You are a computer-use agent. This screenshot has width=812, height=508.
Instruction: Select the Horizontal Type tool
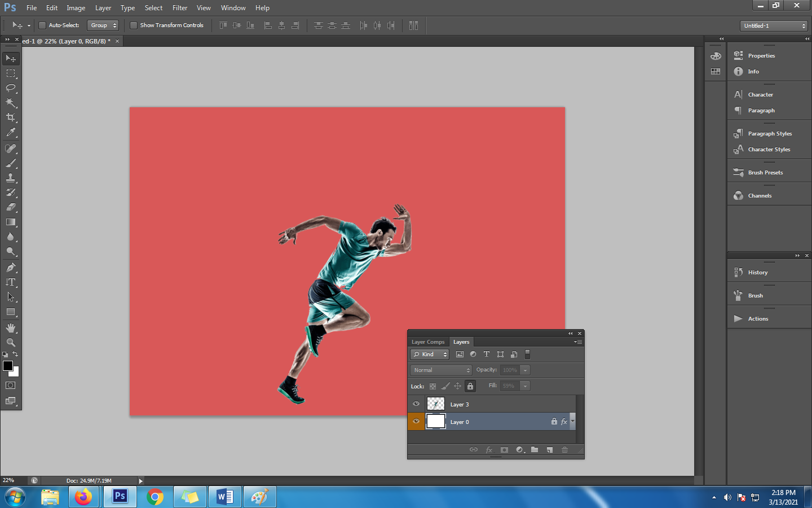(11, 282)
